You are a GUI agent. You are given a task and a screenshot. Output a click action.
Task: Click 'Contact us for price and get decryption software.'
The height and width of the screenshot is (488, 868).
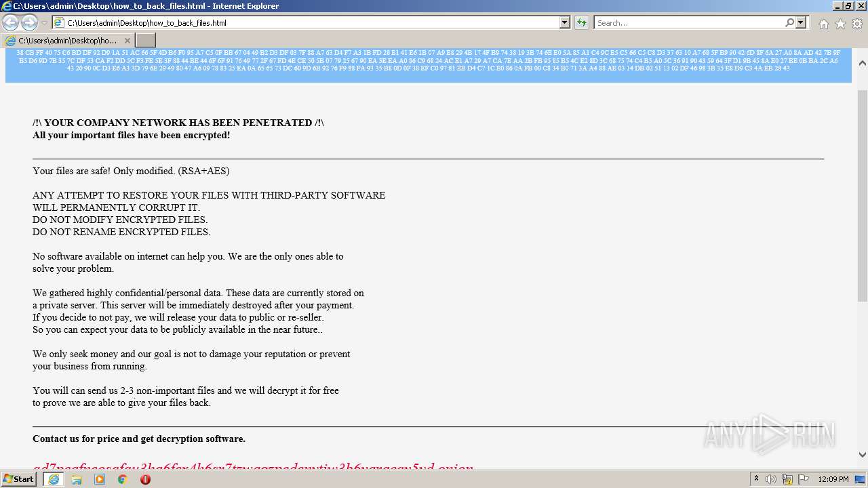139,439
